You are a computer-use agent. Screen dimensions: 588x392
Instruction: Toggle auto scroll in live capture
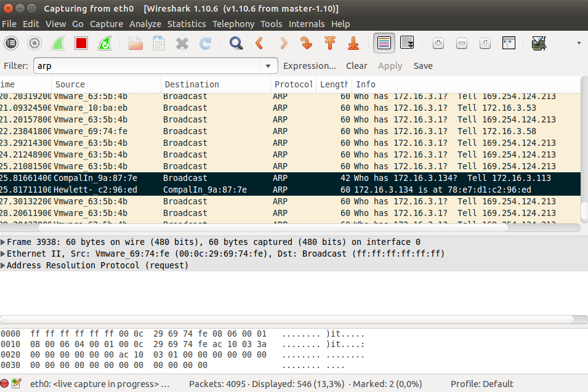tap(407, 43)
